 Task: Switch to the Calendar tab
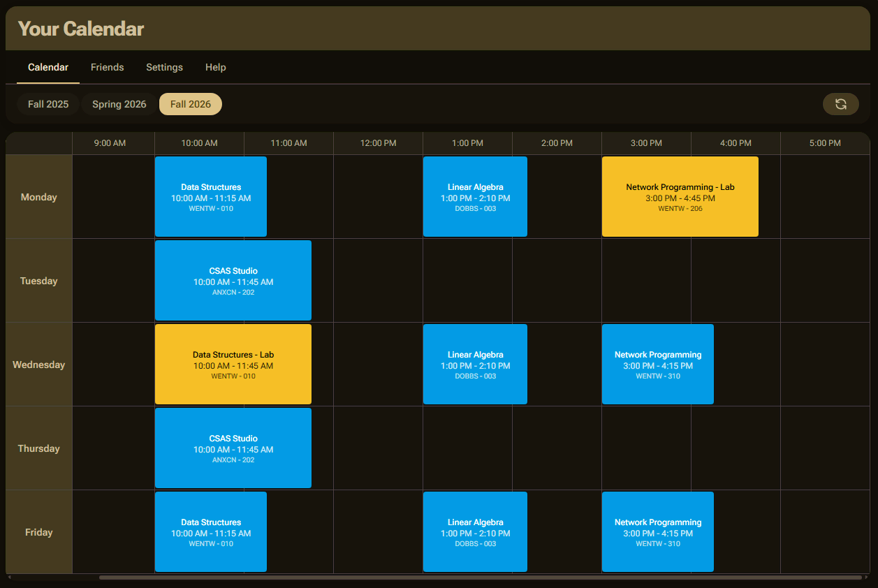48,67
